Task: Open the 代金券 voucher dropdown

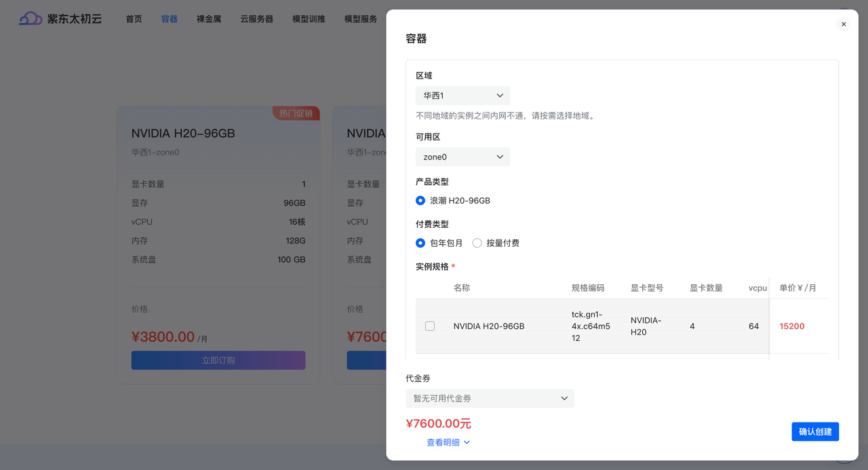Action: pyautogui.click(x=490, y=398)
